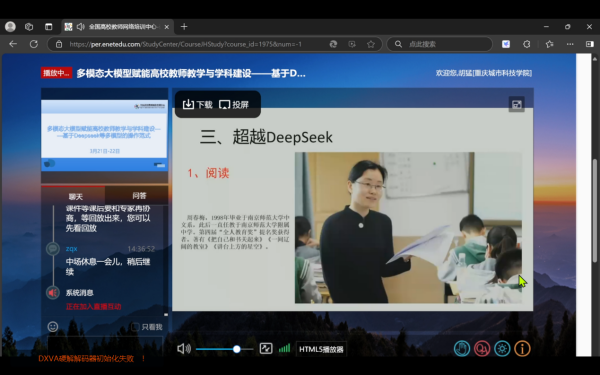Check the 只看我 checkbox
The width and height of the screenshot is (600, 375).
[135, 327]
